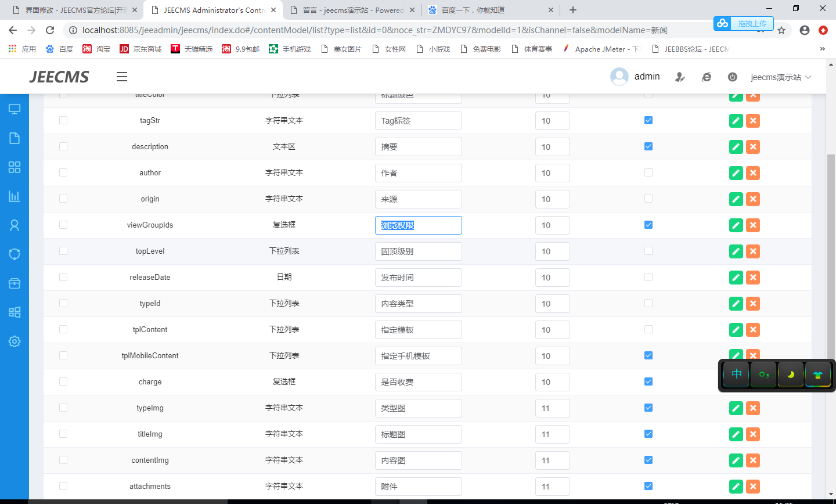Uncheck the enabled checkbox for tagStr row
The height and width of the screenshot is (504, 836).
(x=648, y=120)
